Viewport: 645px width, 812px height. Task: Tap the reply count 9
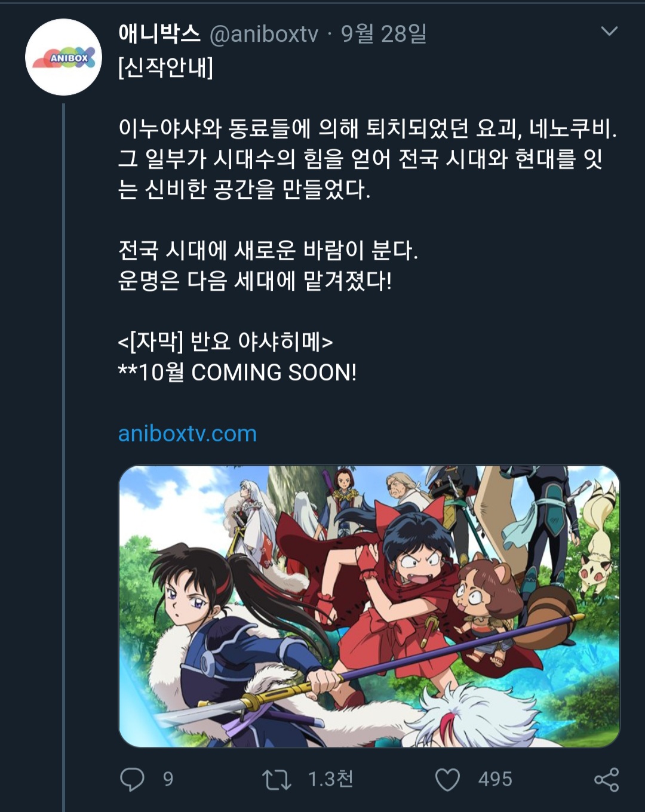coord(168,779)
